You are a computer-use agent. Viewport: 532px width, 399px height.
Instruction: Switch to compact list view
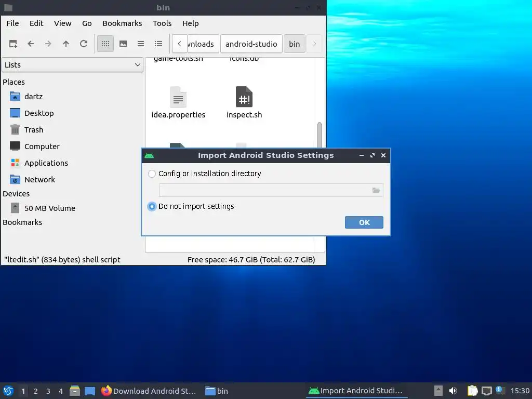coord(141,44)
